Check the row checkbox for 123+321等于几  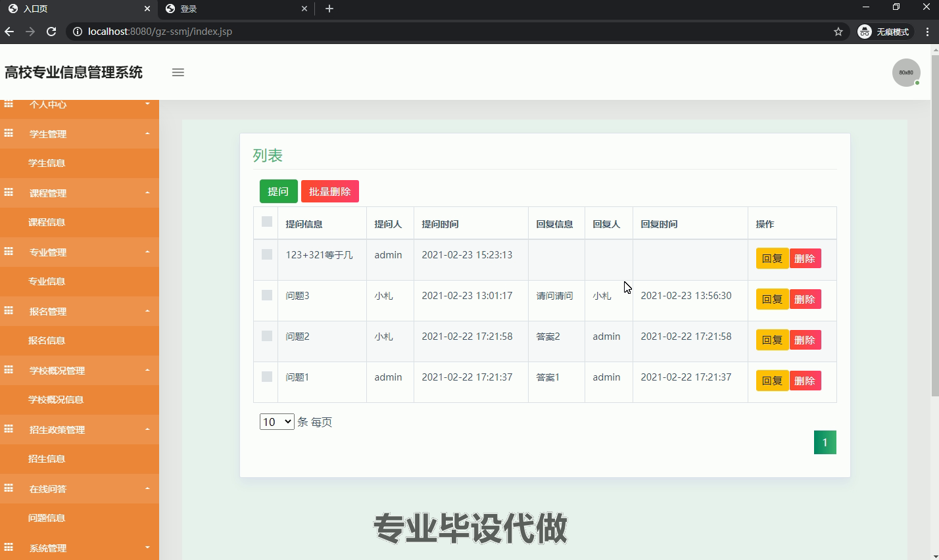267,254
